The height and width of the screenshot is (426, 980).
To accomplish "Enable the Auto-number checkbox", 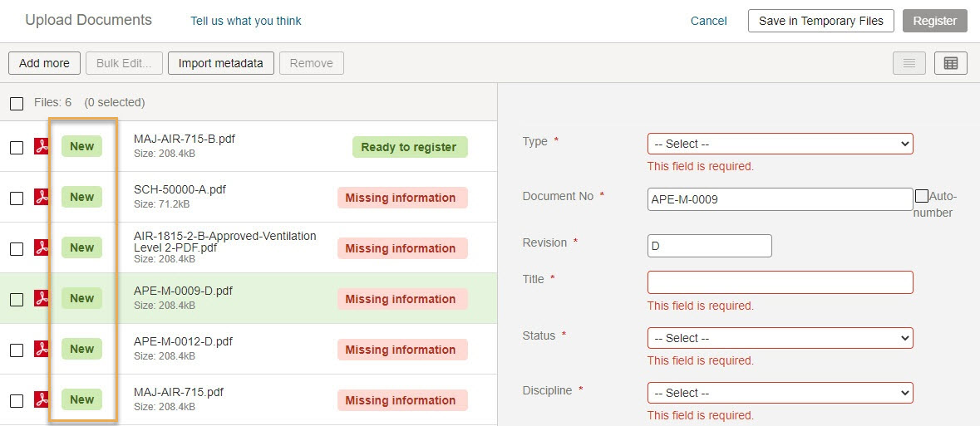I will point(921,196).
